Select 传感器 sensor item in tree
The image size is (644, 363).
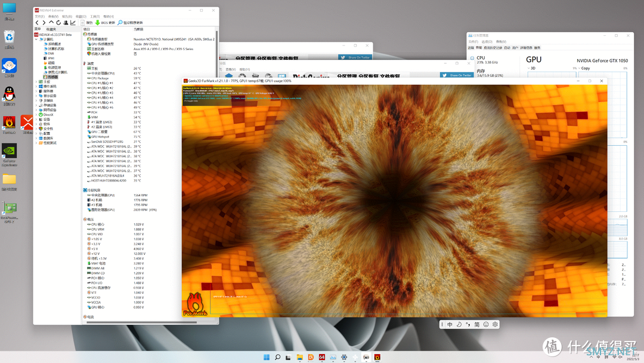[x=51, y=77]
